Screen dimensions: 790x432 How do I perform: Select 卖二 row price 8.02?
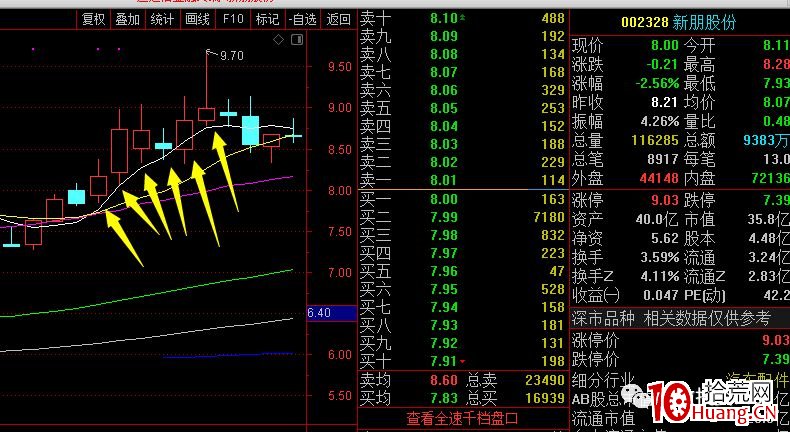[x=444, y=162]
